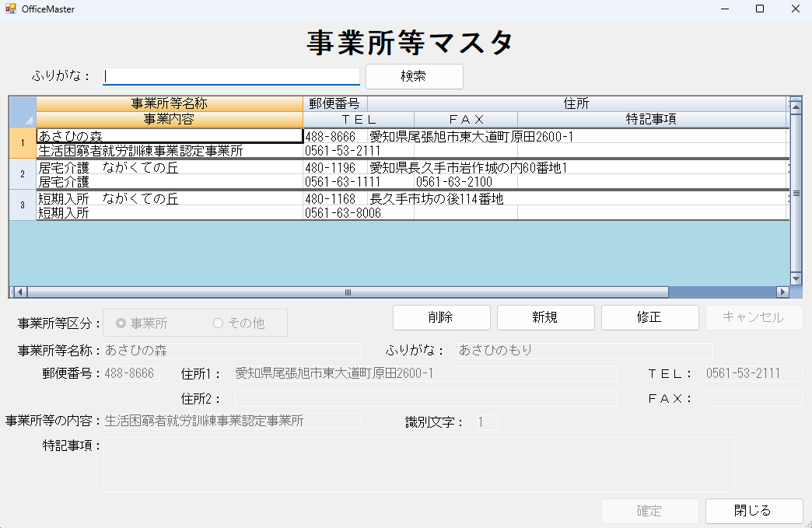This screenshot has width=812, height=528.
Task: Click TEL cell 0561-53-2111 in grid
Action: [359, 151]
